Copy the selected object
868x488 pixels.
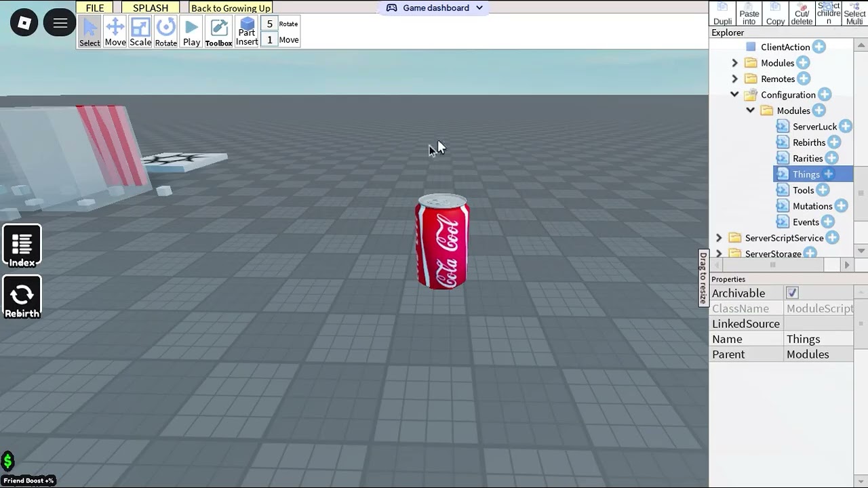(775, 14)
